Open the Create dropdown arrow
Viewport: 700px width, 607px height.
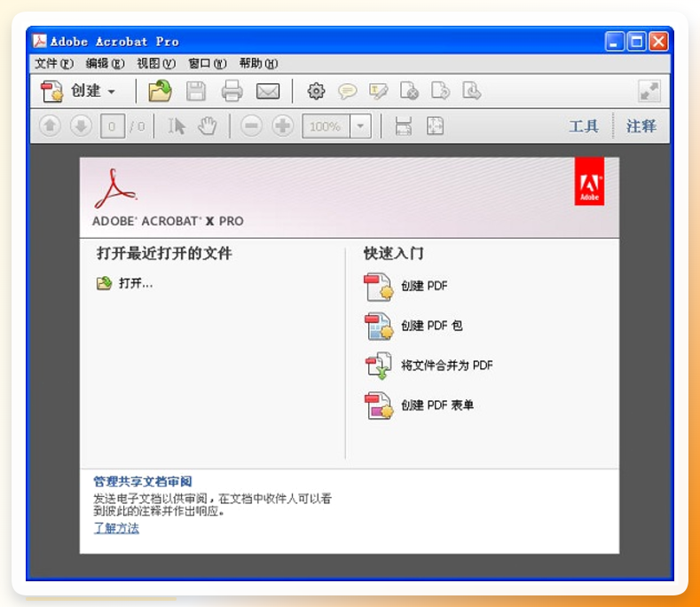(x=112, y=91)
